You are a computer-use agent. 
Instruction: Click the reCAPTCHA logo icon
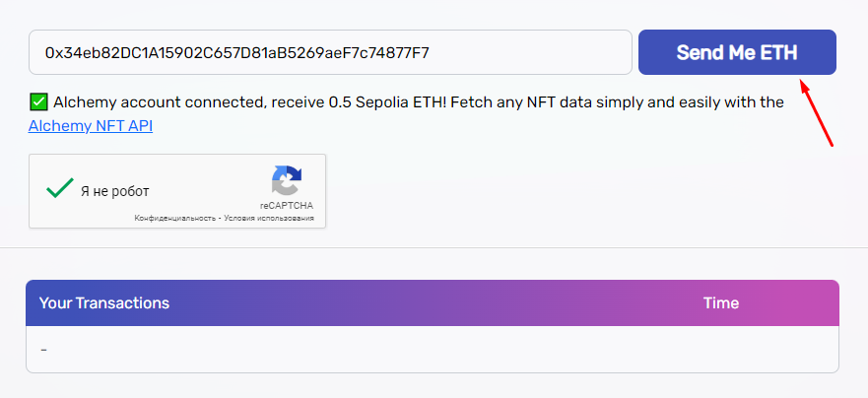coord(286,181)
